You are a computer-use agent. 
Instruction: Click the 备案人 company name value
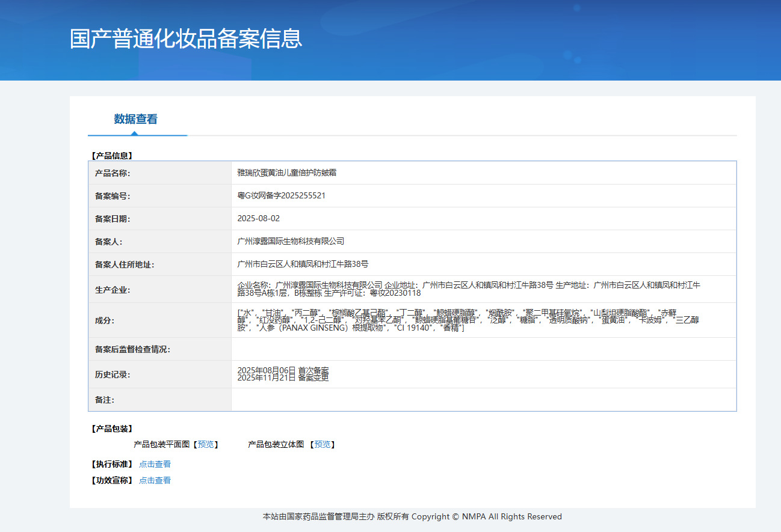click(291, 241)
